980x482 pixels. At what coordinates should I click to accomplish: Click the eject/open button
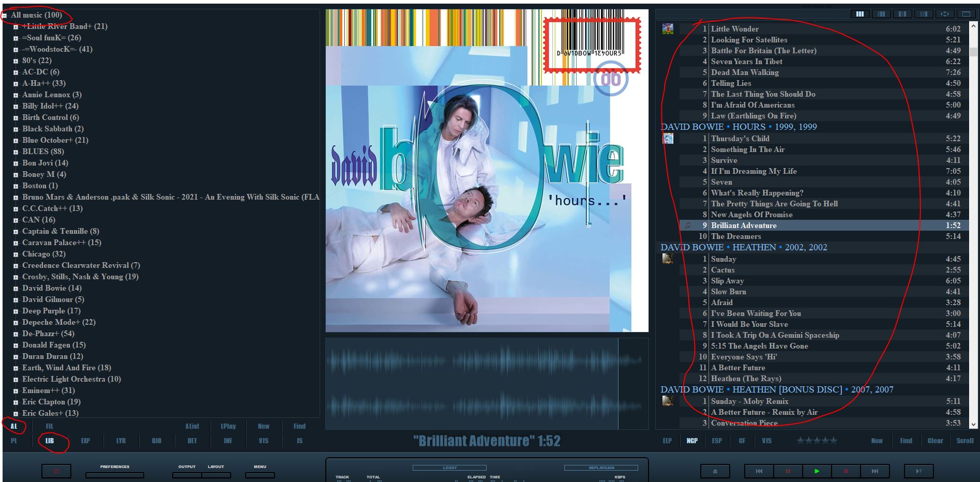(715, 471)
